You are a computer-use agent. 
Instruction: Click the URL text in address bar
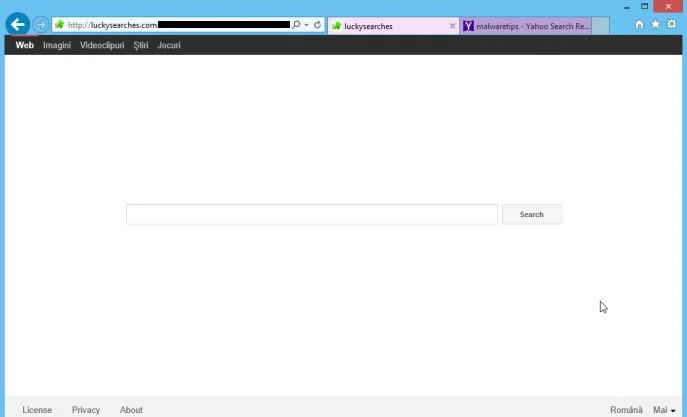tap(113, 25)
